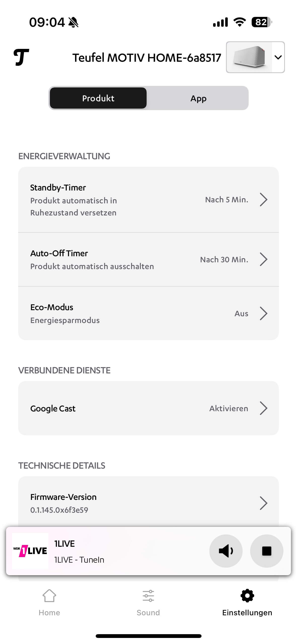Screen dimensions: 297x644
Task: Tap the 'Nach 5 Min.' standby value
Action: tap(226, 200)
